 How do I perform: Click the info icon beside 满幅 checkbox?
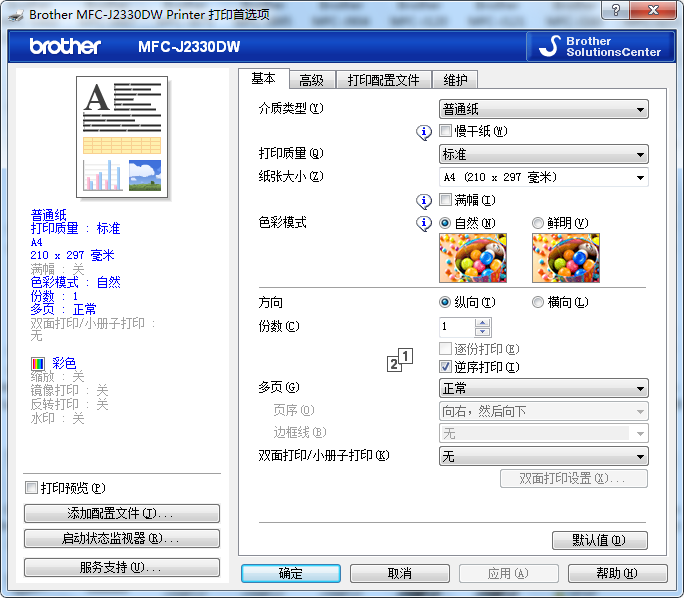[x=424, y=201]
